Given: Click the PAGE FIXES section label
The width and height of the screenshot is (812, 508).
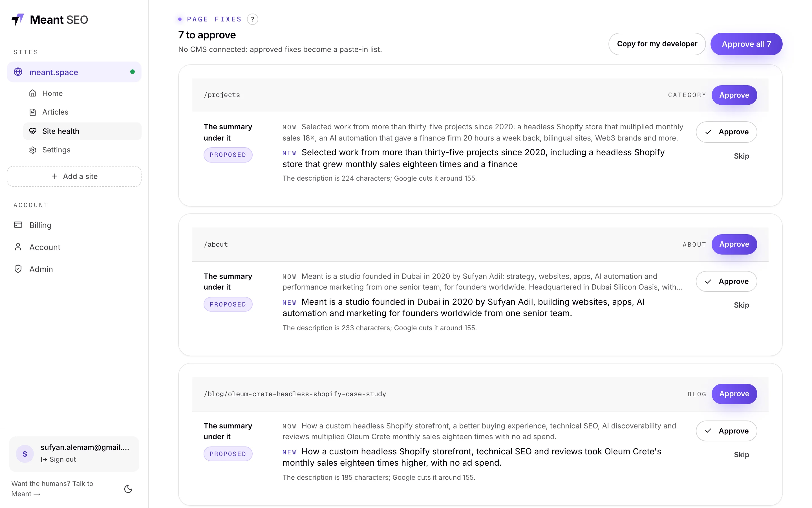Looking at the screenshot, I should coord(214,19).
